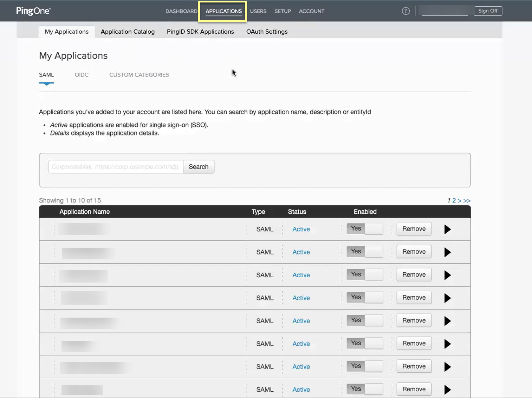Click Sign Off button
This screenshot has width=532, height=398.
click(x=487, y=11)
